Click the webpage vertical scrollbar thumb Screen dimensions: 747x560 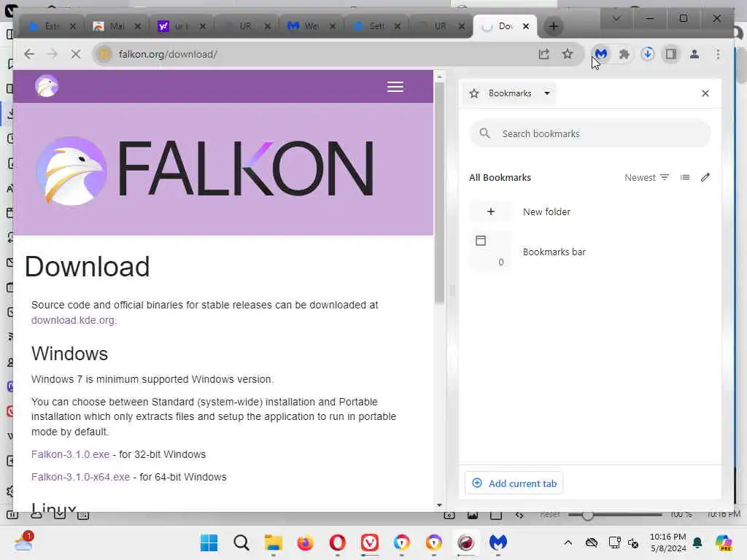click(438, 192)
